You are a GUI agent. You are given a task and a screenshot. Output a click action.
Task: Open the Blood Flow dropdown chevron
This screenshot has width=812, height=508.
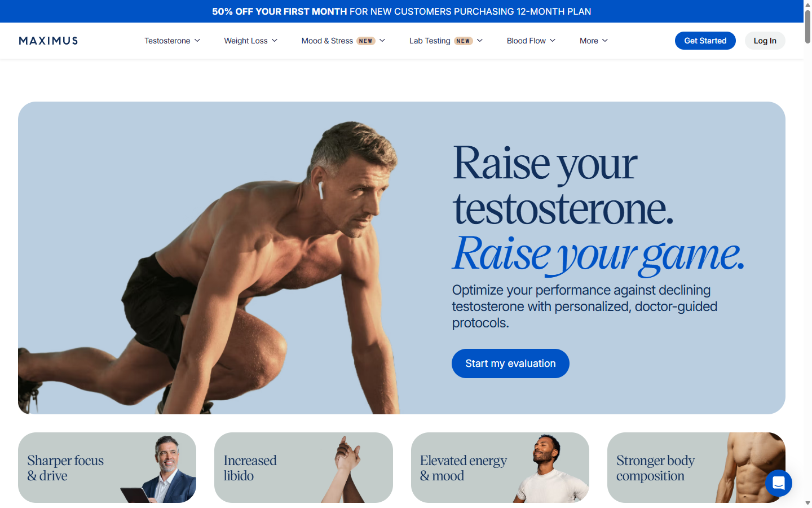[x=553, y=41]
